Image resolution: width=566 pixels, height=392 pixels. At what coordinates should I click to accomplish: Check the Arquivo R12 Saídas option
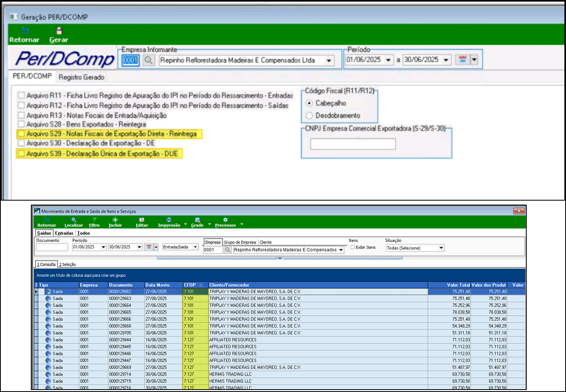(21, 105)
